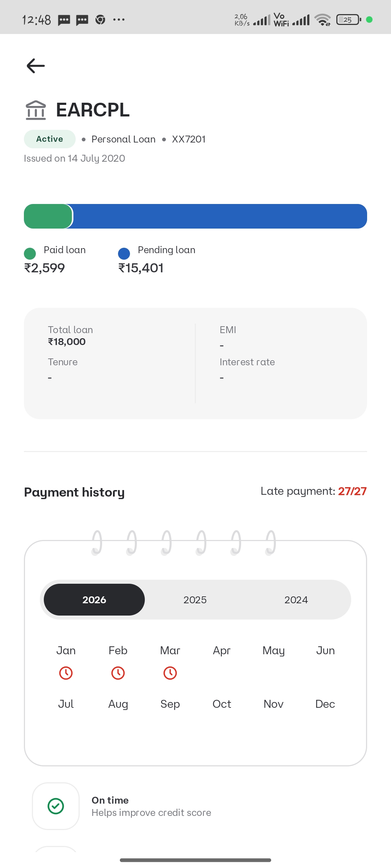Tap March late payment clock icon
Screen dimensions: 391x868
click(x=170, y=673)
